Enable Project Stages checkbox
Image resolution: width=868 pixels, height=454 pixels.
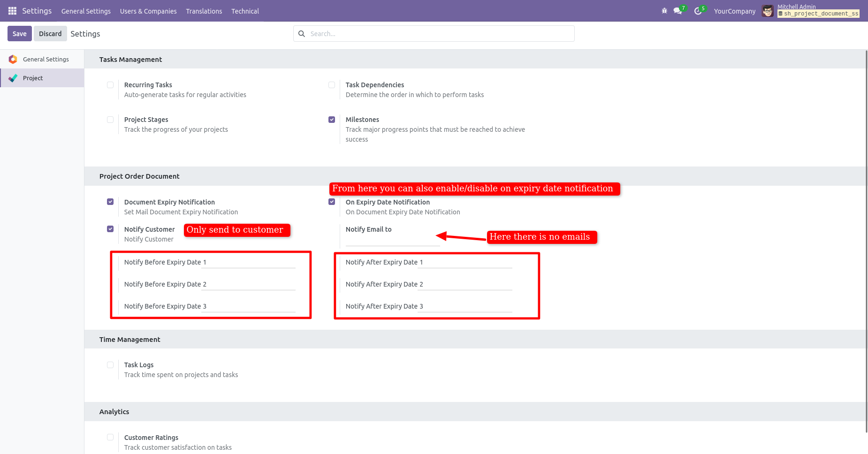click(x=110, y=120)
